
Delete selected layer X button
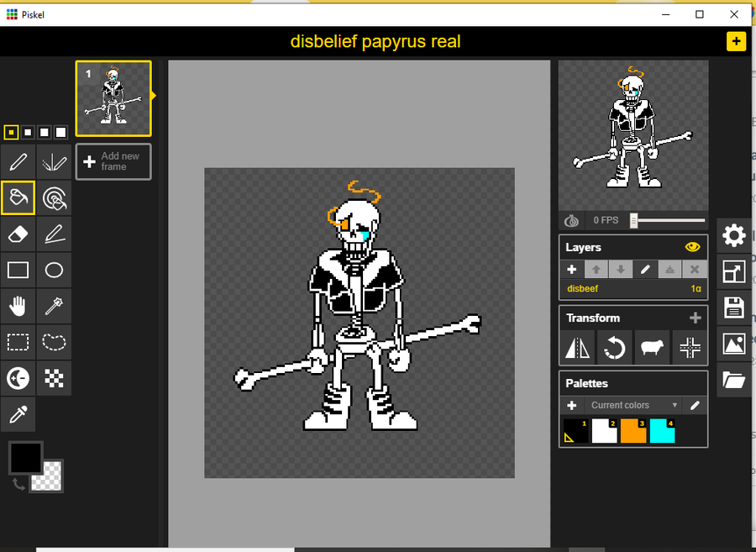click(x=695, y=270)
